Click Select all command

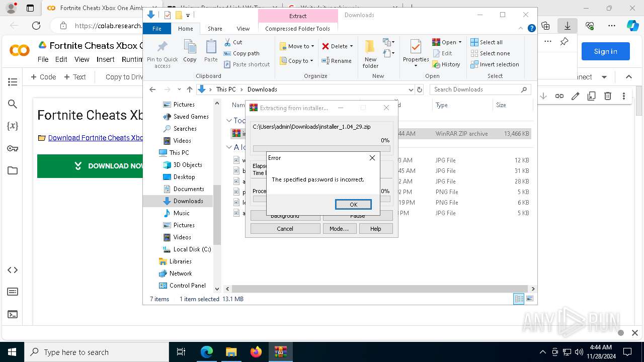(x=487, y=42)
